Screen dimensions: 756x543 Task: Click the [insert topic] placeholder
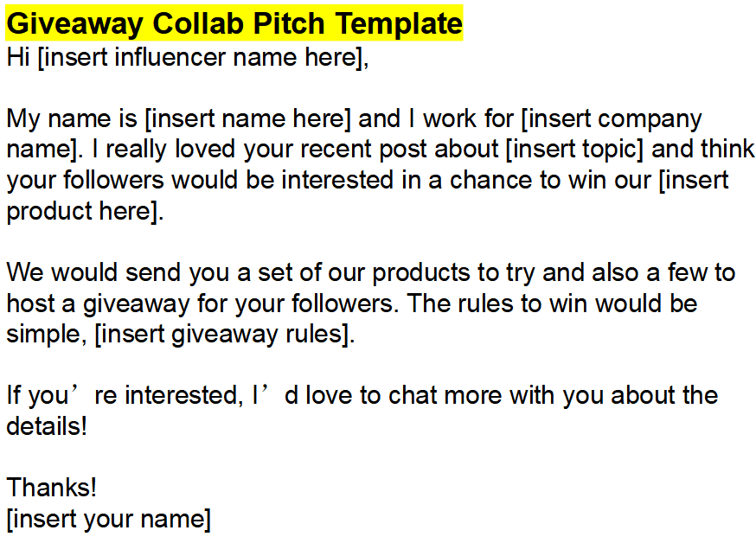click(575, 150)
